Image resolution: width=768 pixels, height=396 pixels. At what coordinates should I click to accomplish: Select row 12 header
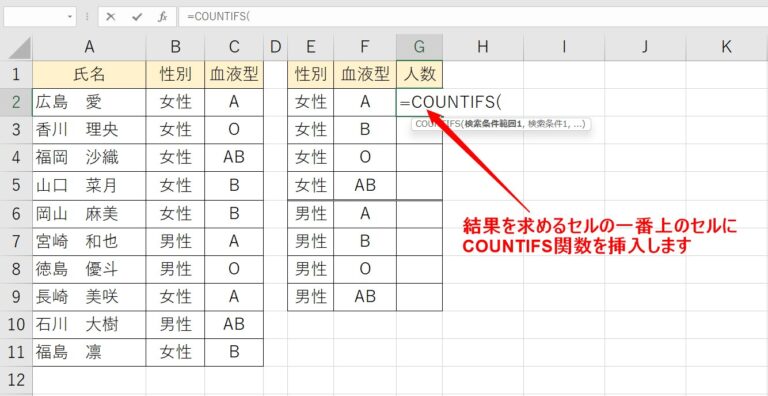tap(16, 380)
